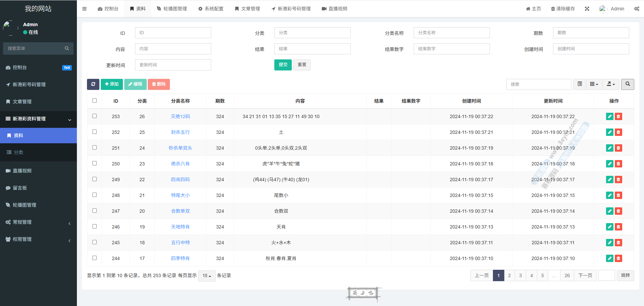This screenshot has width=644, height=306.
Task: Click the green 提交 submit button
Action: tap(283, 65)
